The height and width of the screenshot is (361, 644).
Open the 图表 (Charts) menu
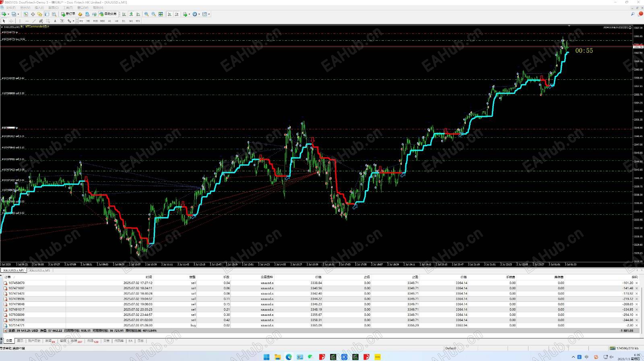pyautogui.click(x=53, y=8)
